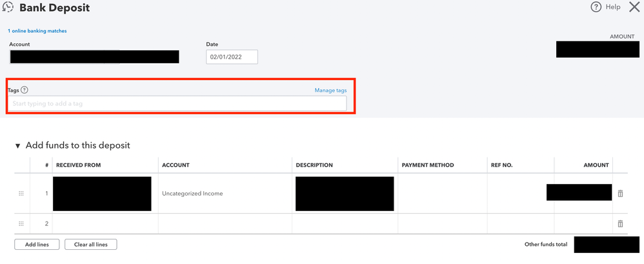Click the Help text label
Screen dimensions: 644x264
[x=613, y=7]
